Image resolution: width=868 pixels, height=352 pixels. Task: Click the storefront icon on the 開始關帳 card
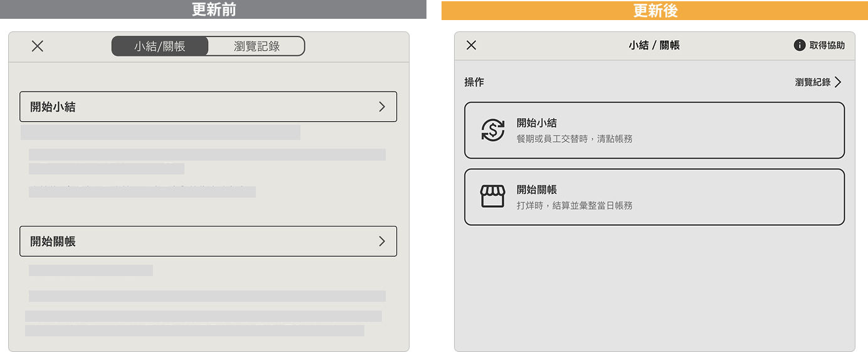pos(493,196)
